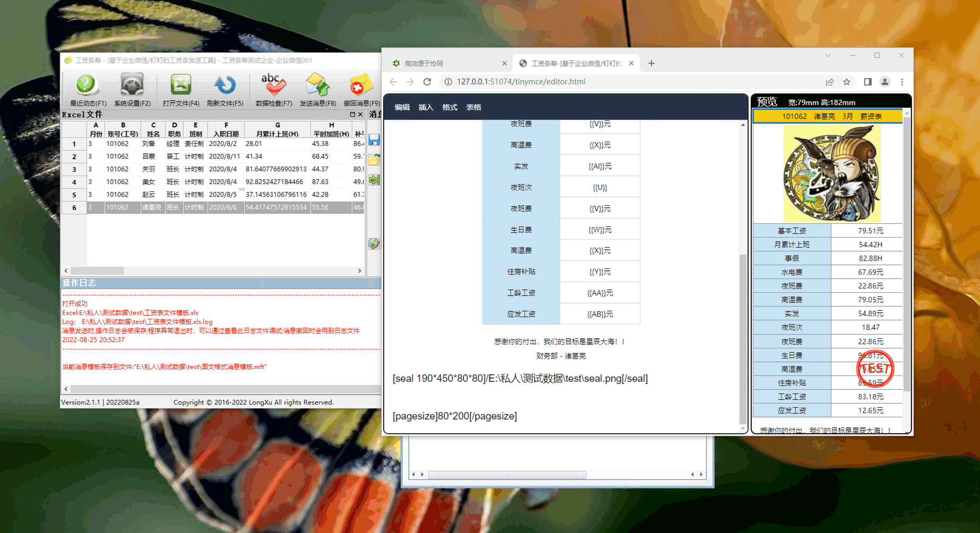Screen dimensions: 980x533
Task: Click 基本工资 79.51元 in preview
Action: (x=828, y=231)
